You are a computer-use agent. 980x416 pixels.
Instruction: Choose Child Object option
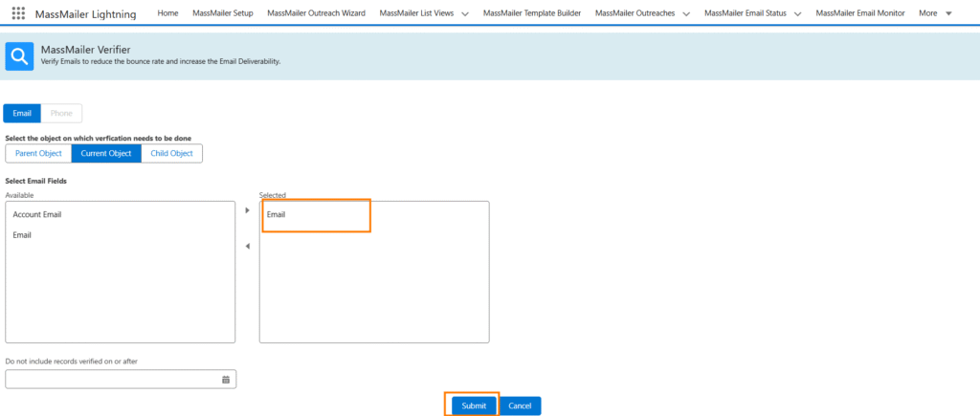click(171, 153)
